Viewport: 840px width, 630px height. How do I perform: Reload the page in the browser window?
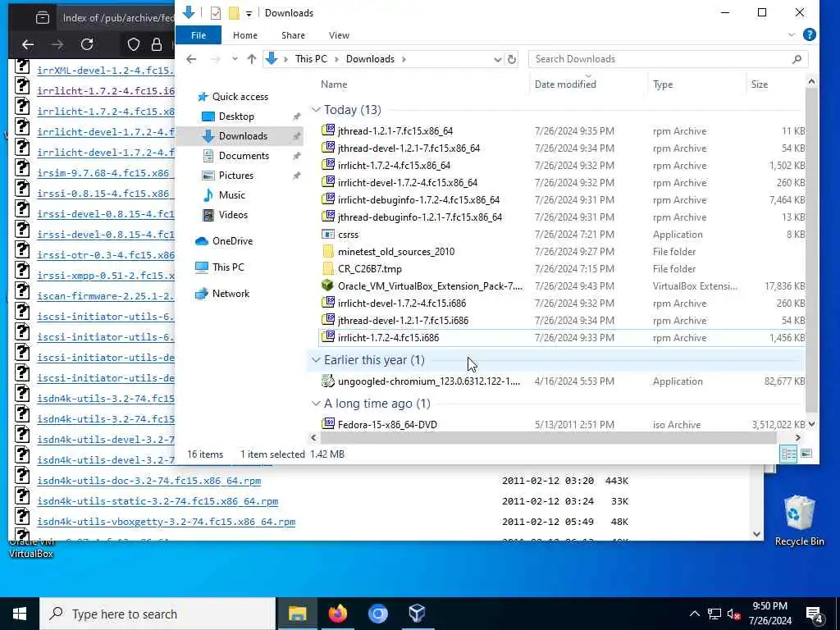pos(87,44)
